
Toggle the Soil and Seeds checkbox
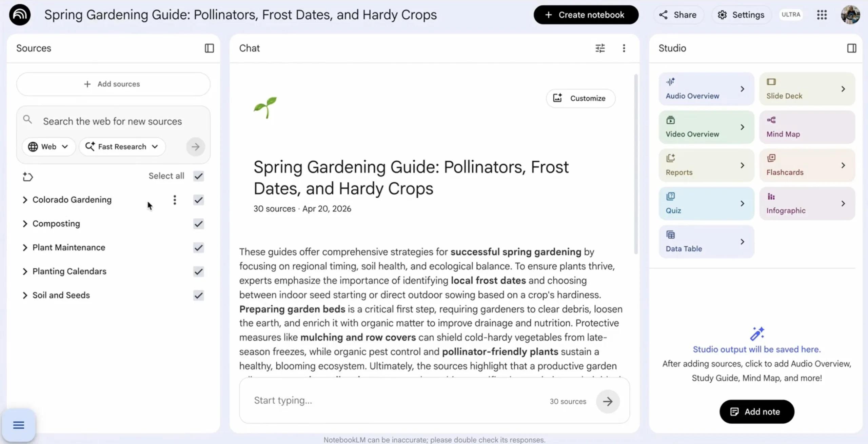tap(198, 295)
